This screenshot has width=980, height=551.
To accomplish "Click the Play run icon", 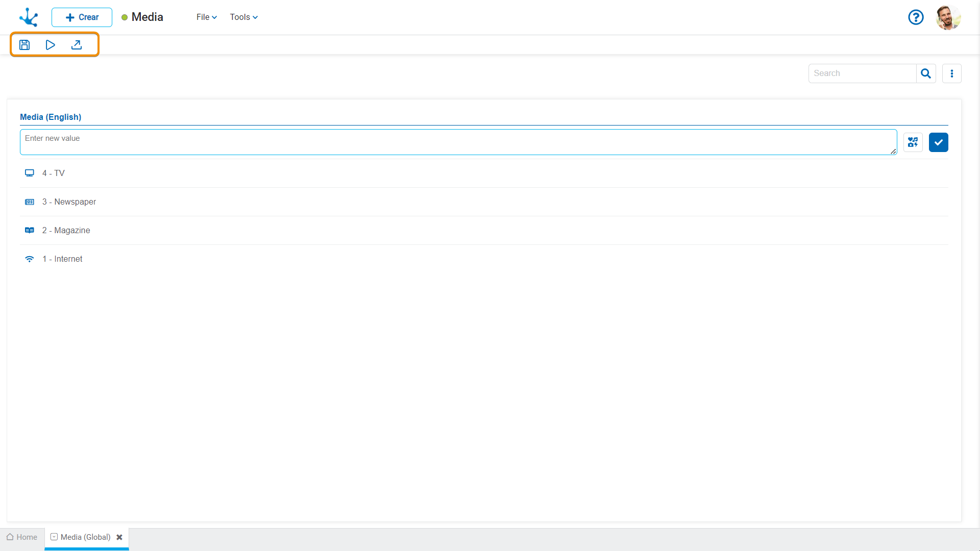I will pyautogui.click(x=50, y=45).
